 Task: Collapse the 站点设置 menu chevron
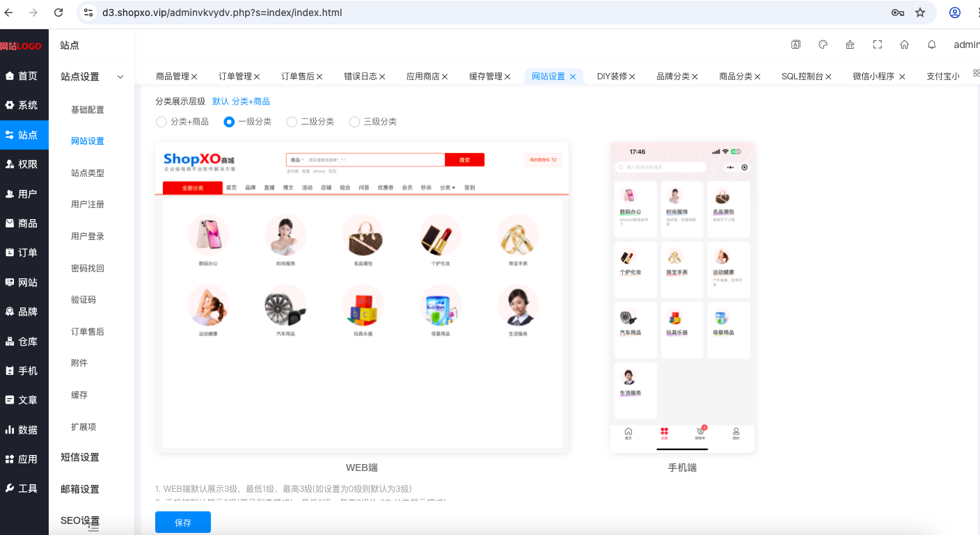(120, 77)
